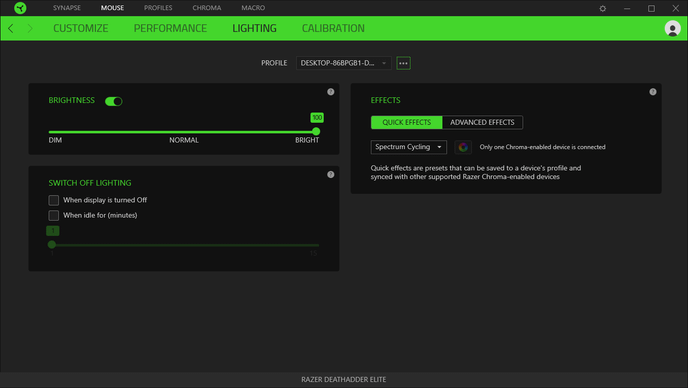This screenshot has height=388, width=688.
Task: Go back with the left arrow
Action: [11, 29]
